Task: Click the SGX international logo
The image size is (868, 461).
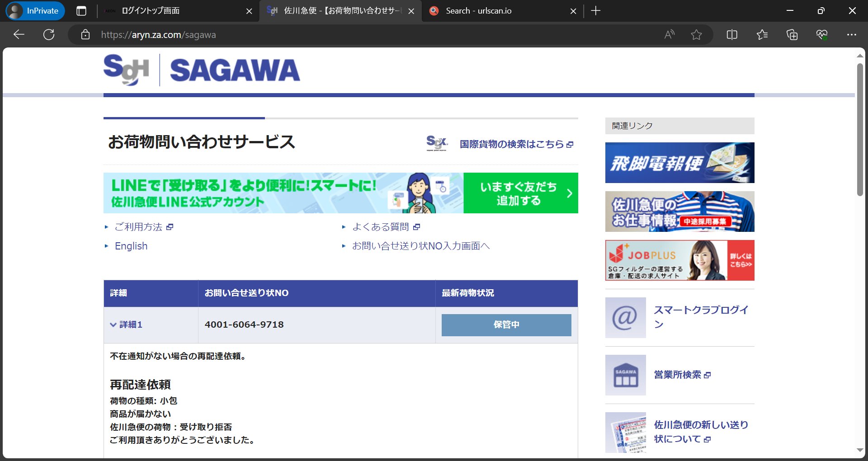Action: pos(437,143)
